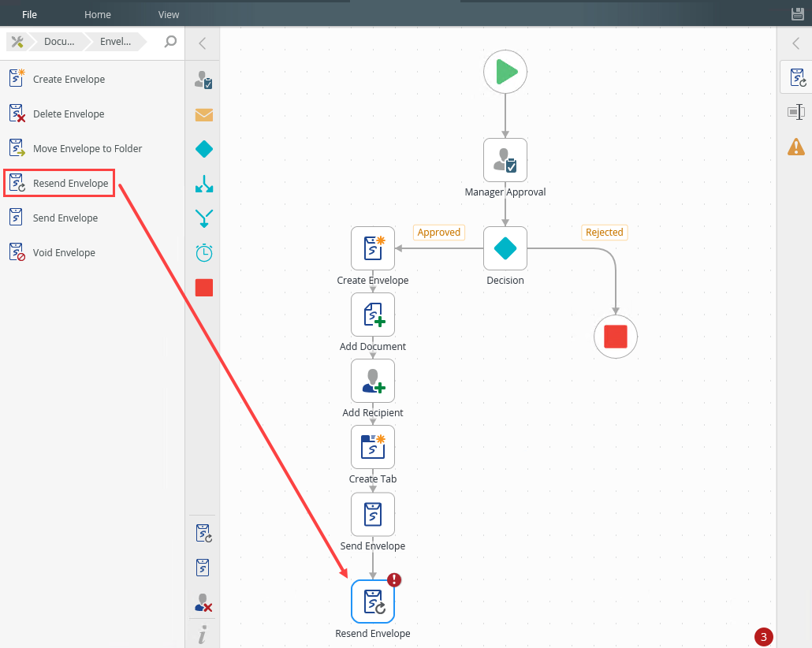Image resolution: width=812 pixels, height=648 pixels.
Task: Select Resend Envelope in the toolbox list
Action: click(x=70, y=184)
